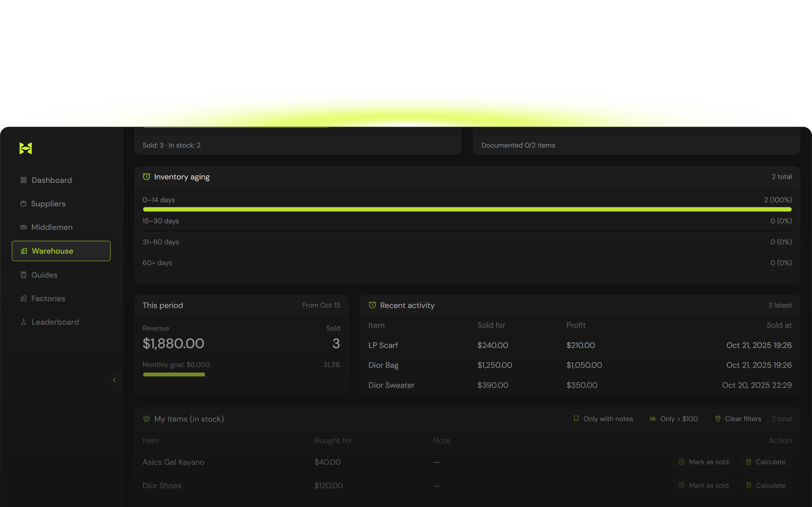
Task: Toggle the Only with notes filter
Action: coord(603,419)
